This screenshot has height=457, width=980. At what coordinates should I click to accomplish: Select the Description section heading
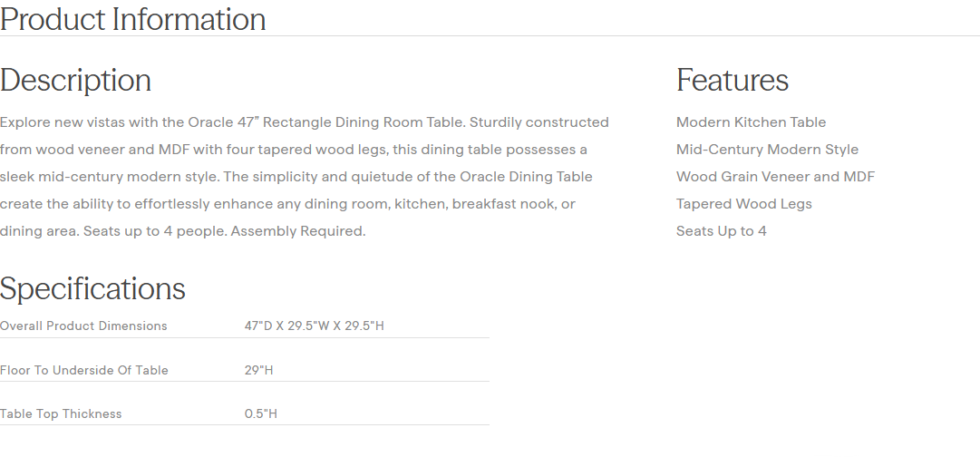click(x=76, y=80)
